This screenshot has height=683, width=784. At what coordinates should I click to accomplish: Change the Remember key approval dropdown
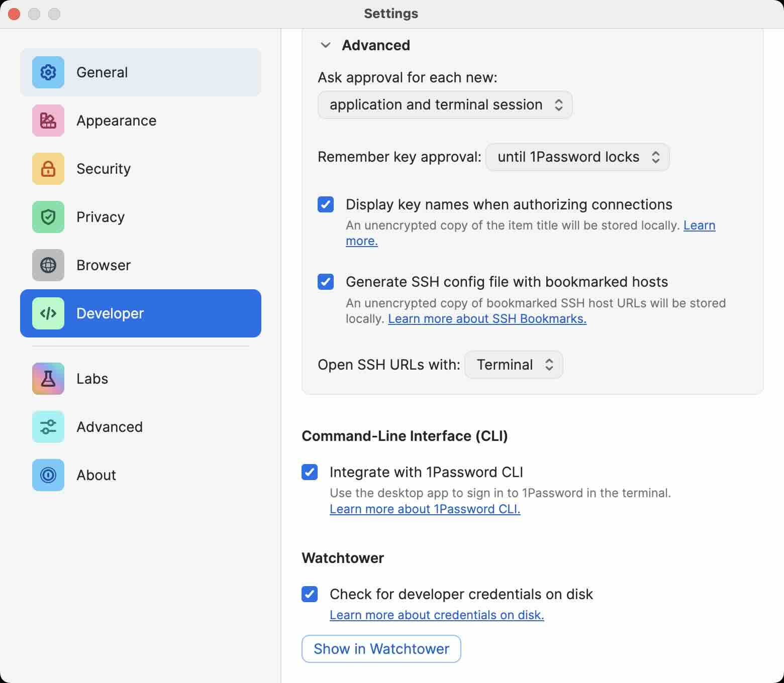pos(577,157)
